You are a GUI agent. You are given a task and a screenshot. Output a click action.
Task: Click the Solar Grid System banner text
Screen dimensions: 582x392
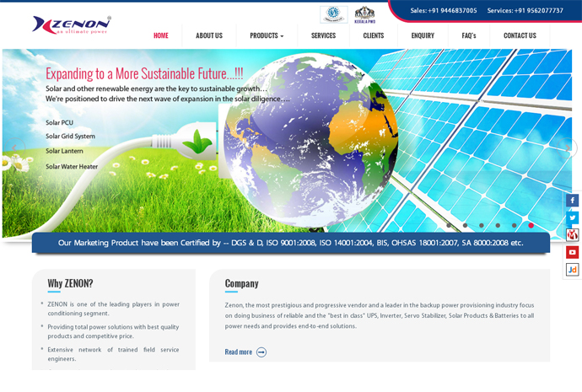coord(70,137)
